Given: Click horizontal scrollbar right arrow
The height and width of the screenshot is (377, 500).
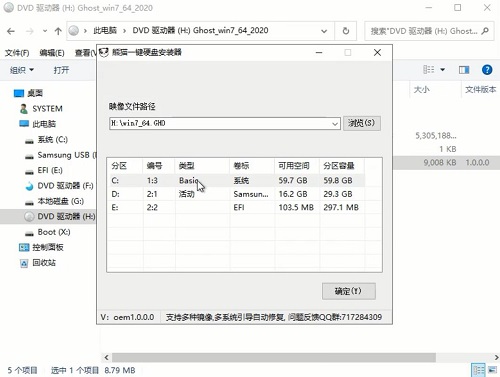Looking at the screenshot, I should 496,357.
